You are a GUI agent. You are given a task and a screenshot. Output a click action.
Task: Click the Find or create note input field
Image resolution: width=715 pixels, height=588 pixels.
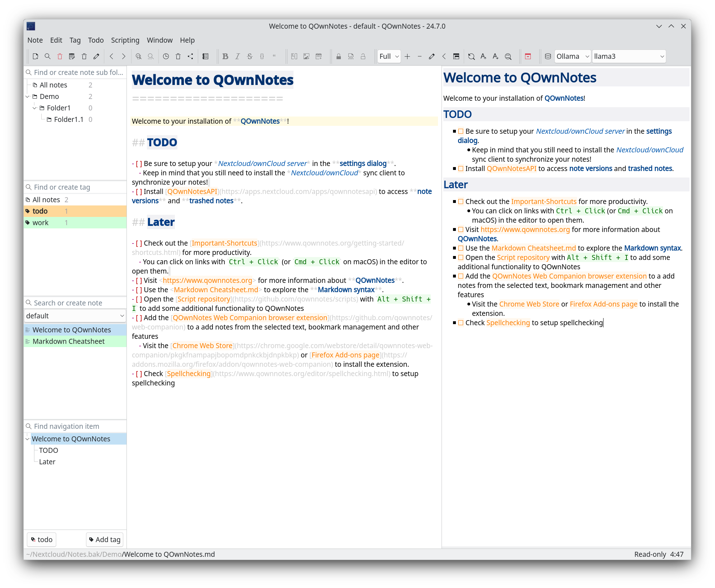click(75, 302)
